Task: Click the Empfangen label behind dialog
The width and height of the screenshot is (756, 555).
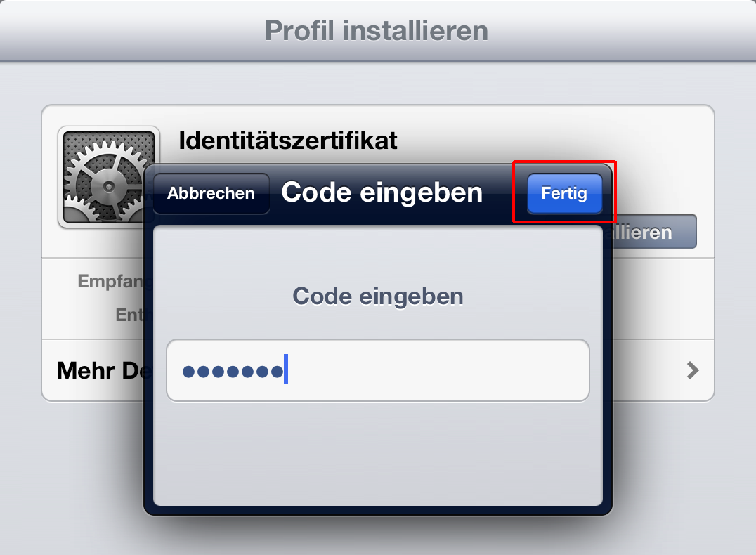Action: tap(111, 280)
